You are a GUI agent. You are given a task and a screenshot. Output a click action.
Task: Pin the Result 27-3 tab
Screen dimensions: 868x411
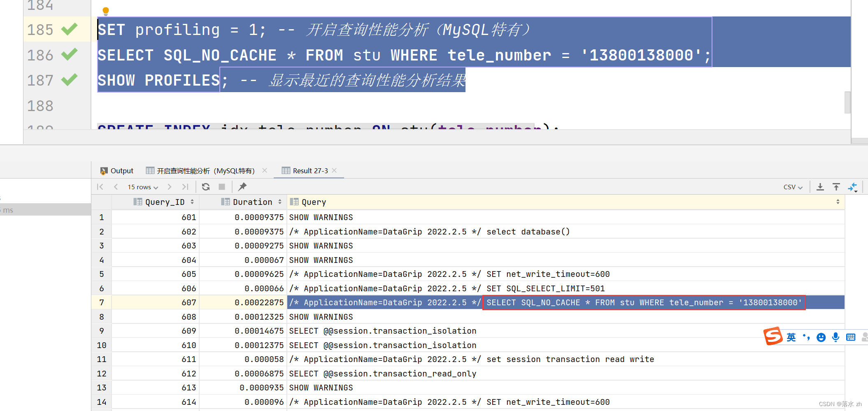click(242, 187)
